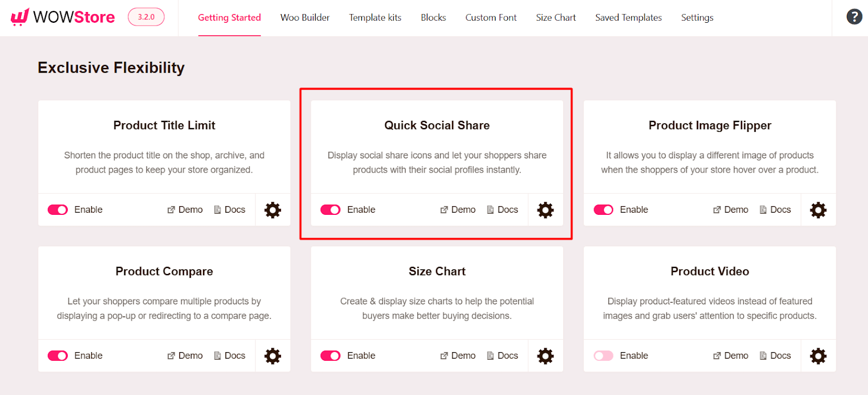The height and width of the screenshot is (395, 868).
Task: Disable the Quick Social Share feature
Action: 330,209
